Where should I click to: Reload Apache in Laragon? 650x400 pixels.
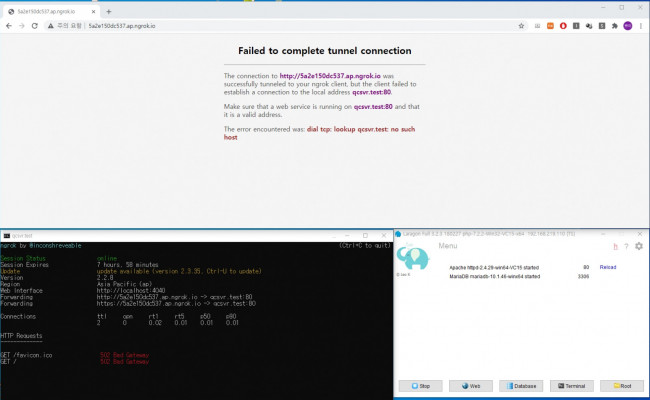[x=608, y=267]
